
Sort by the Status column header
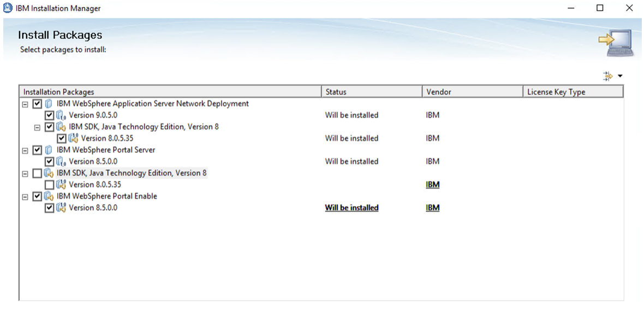tap(372, 92)
